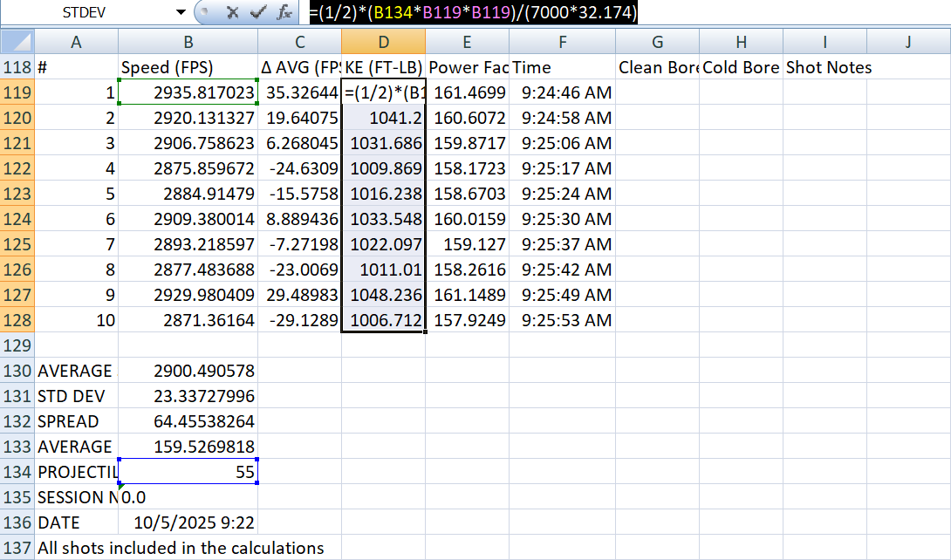
Task: Select the STD DEV value 23.33727996
Action: [188, 396]
